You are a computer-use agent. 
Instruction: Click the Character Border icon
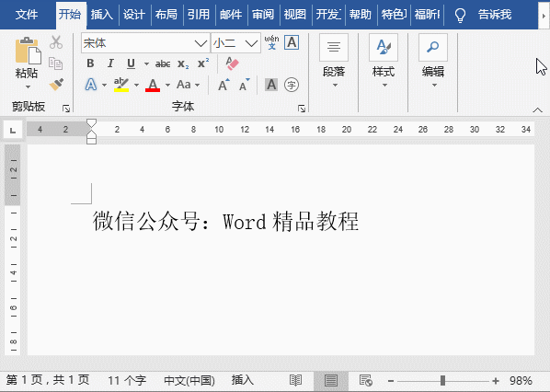point(292,42)
